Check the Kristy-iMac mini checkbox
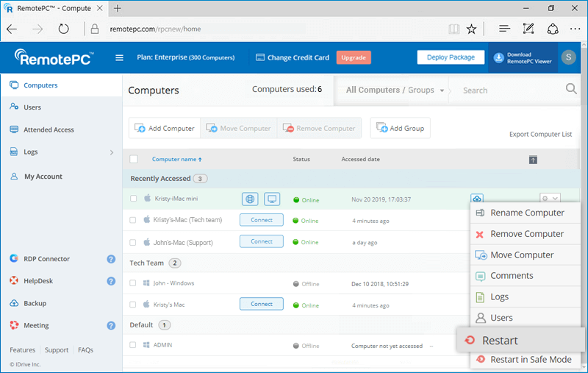Image resolution: width=588 pixels, height=373 pixels. click(x=134, y=199)
